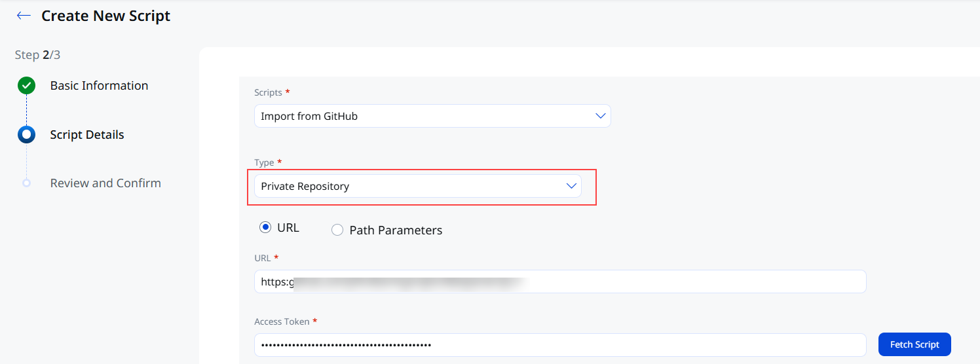The width and height of the screenshot is (980, 364).
Task: Open the Private Repository type dropdown
Action: (418, 186)
